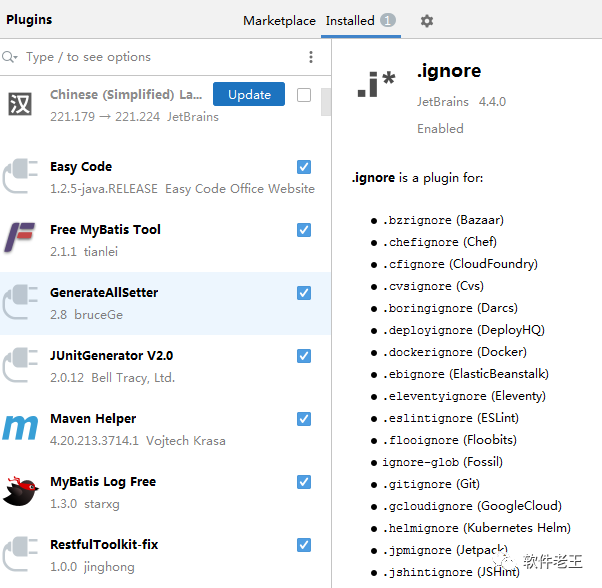The width and height of the screenshot is (602, 588).
Task: Click the Chinese (Simplified) language pack icon
Action: [x=20, y=104]
